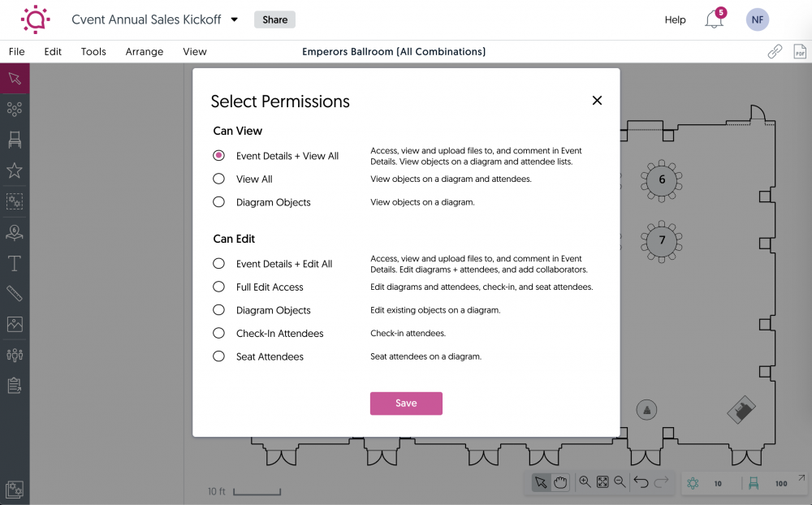The width and height of the screenshot is (812, 505).
Task: Choose Full Edit Access permission
Action: click(x=219, y=287)
